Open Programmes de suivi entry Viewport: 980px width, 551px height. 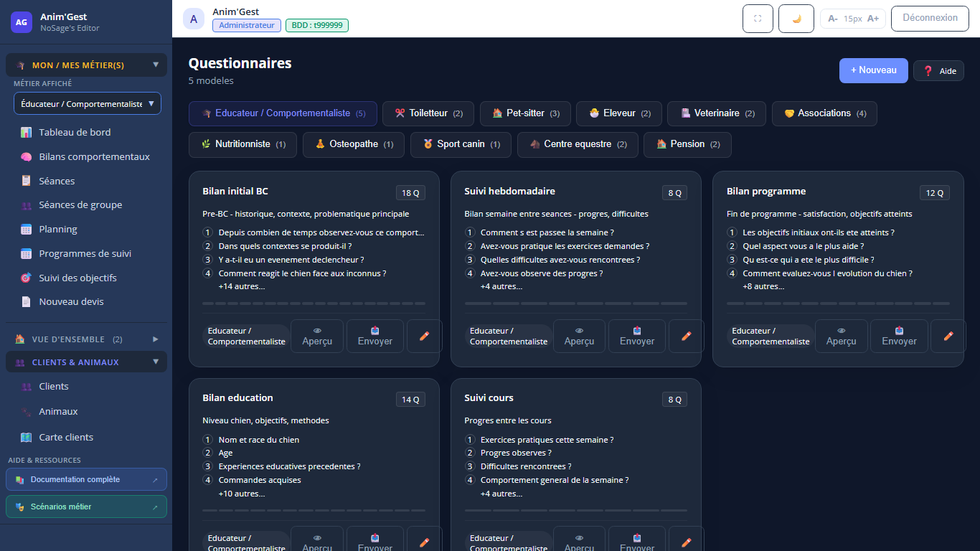point(86,253)
